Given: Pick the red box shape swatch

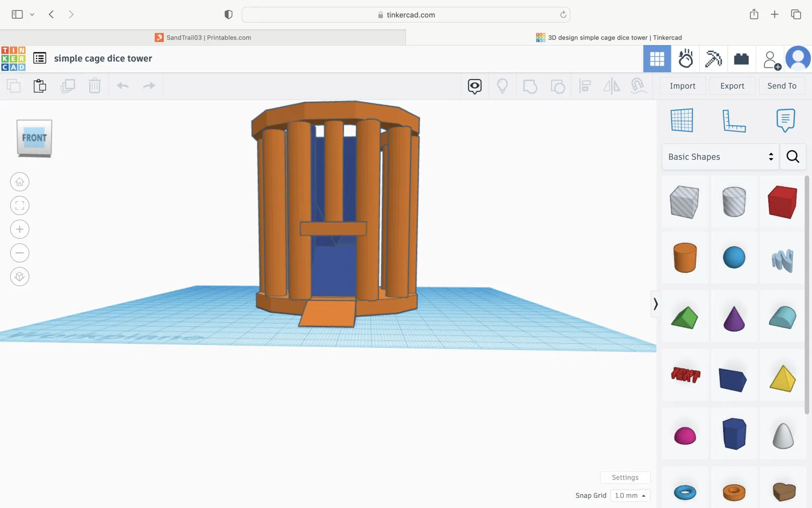Looking at the screenshot, I should pyautogui.click(x=782, y=202).
